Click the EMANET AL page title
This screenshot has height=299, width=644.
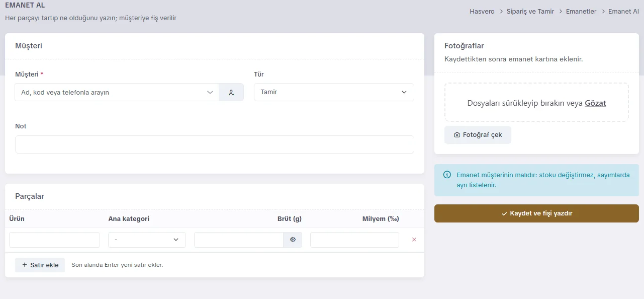(25, 6)
